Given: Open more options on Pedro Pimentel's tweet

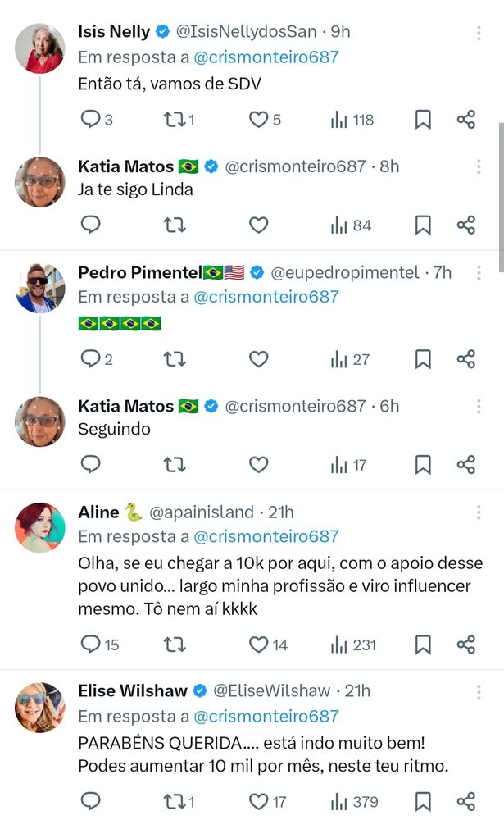Looking at the screenshot, I should pos(478,272).
